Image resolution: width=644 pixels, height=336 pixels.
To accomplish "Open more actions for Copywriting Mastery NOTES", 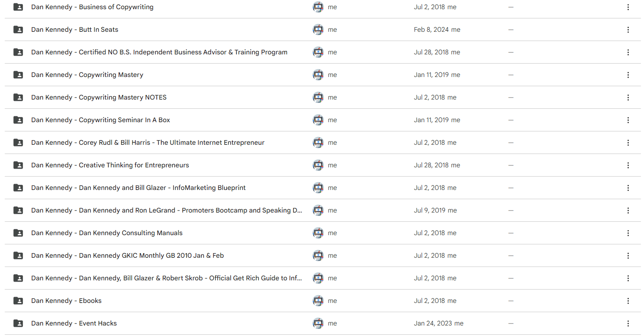I will coord(628,97).
